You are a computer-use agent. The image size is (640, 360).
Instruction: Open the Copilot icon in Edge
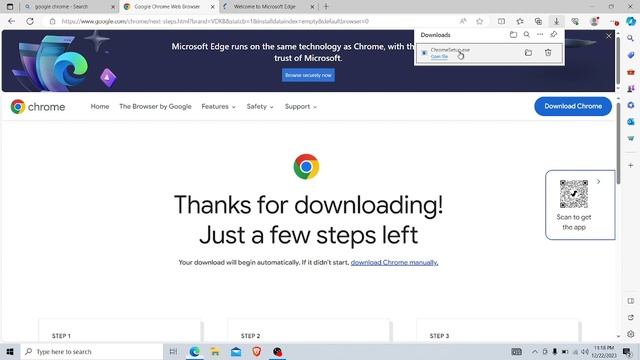click(631, 21)
